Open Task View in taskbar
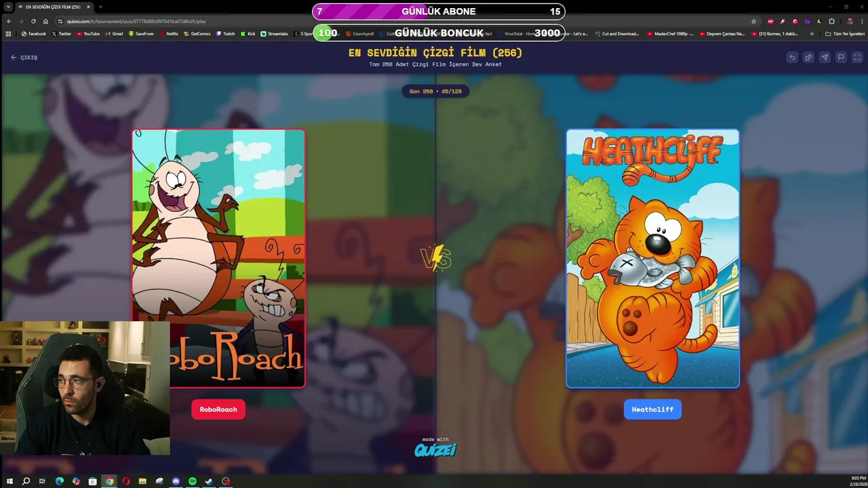The width and height of the screenshot is (868, 488). (x=42, y=481)
